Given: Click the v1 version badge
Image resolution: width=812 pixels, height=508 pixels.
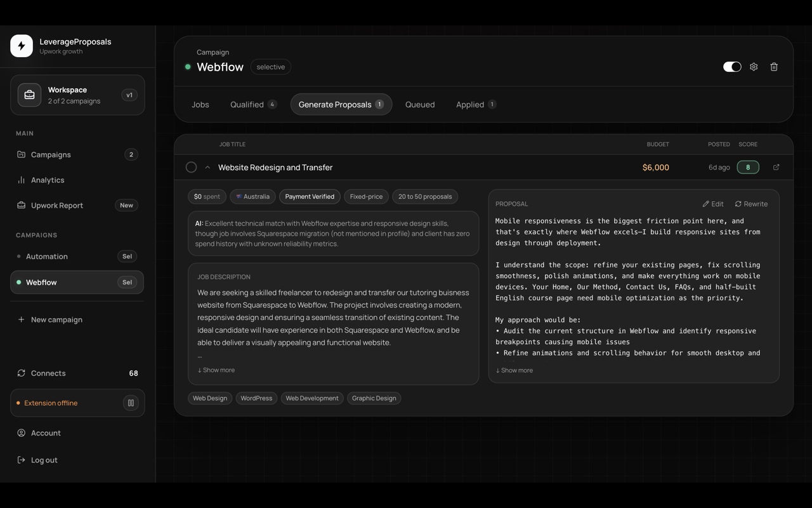Looking at the screenshot, I should [129, 95].
